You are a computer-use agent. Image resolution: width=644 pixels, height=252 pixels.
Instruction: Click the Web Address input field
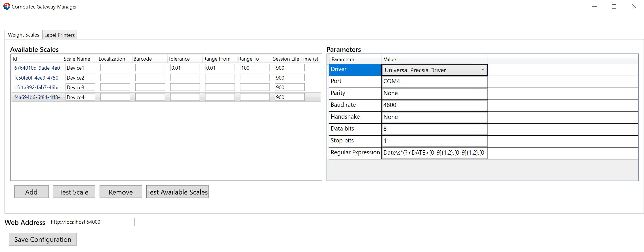(x=92, y=222)
